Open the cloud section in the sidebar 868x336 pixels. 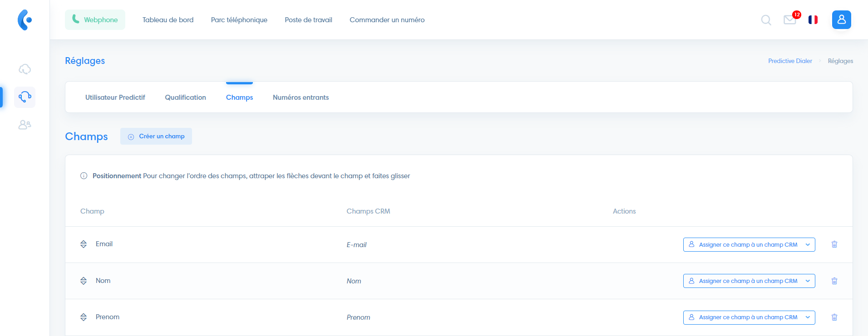coord(25,69)
